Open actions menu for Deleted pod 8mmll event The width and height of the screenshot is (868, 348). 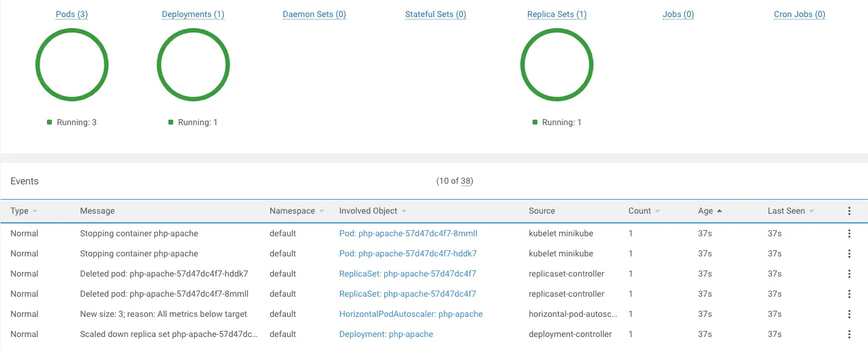point(849,294)
